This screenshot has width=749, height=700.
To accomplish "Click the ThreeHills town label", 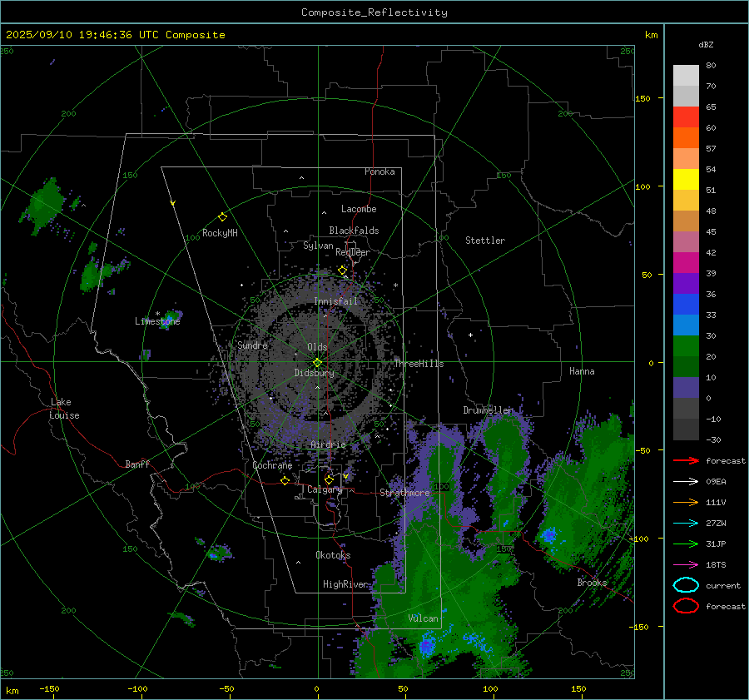I will pyautogui.click(x=419, y=364).
